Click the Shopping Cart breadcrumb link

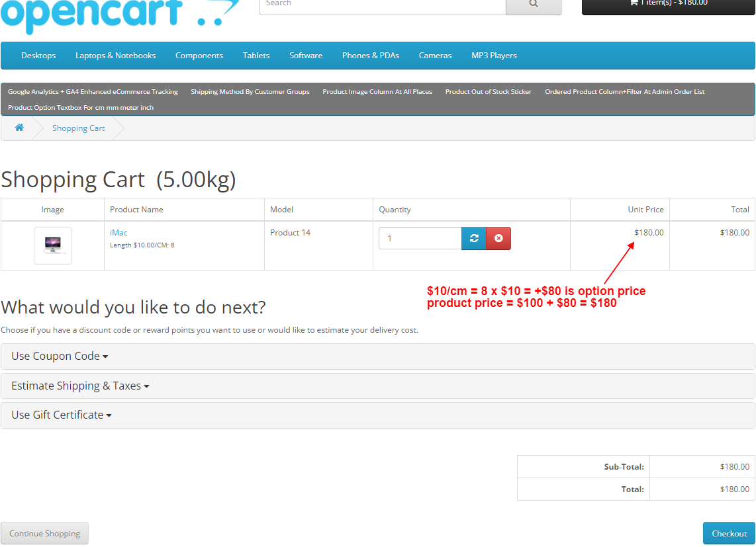[78, 128]
